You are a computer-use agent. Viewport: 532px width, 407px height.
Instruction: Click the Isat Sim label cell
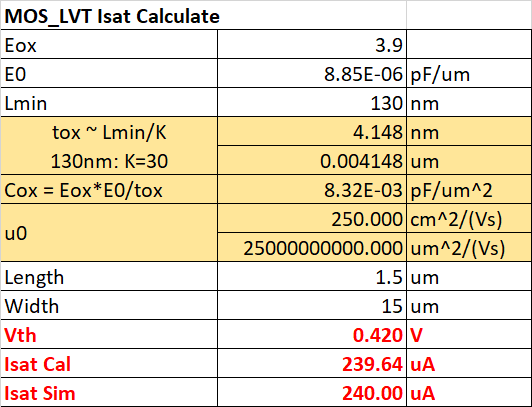109,392
